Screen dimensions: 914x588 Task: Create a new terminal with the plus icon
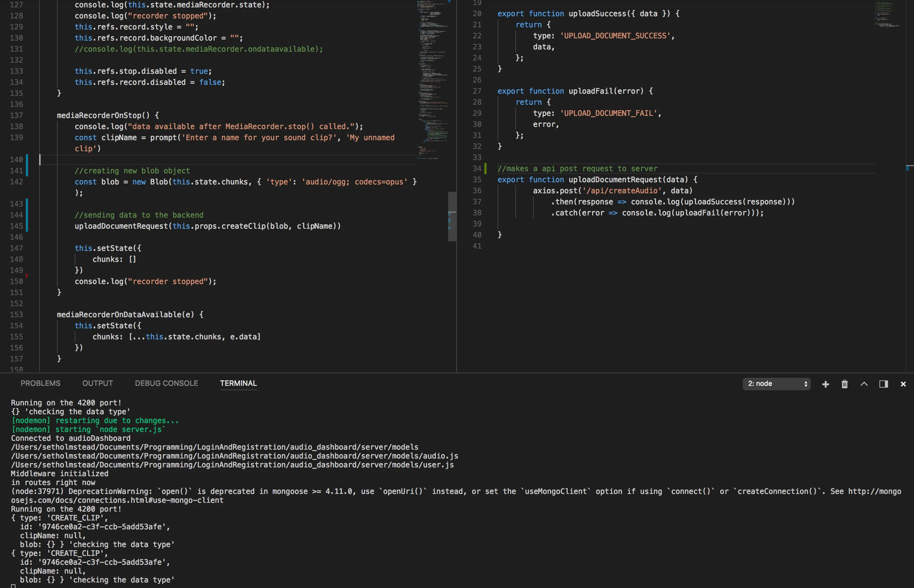tap(825, 384)
